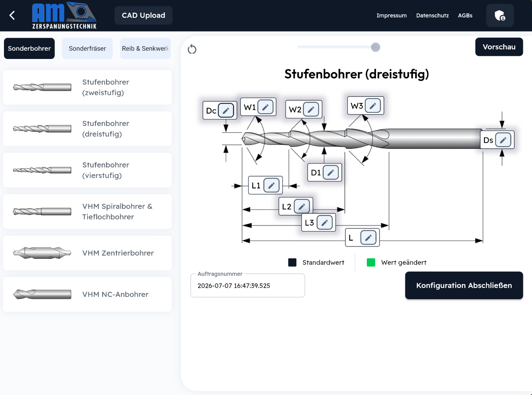The width and height of the screenshot is (532, 395).
Task: Edit the L2 length value
Action: [x=302, y=206]
